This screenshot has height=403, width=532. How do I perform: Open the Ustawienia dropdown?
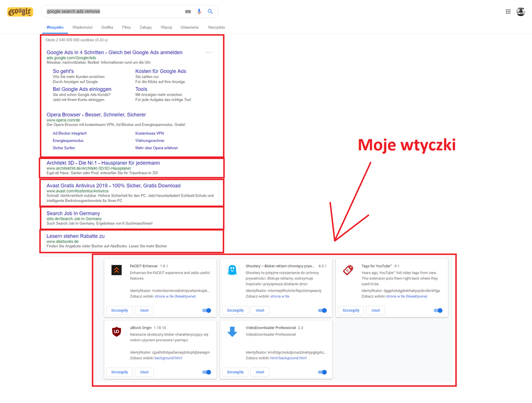pos(190,28)
